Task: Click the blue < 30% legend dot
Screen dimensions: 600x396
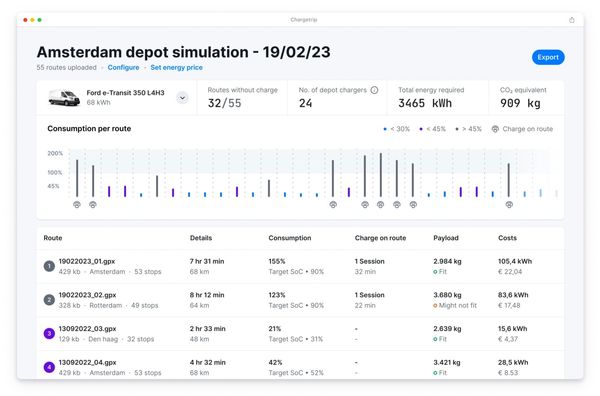Action: [x=385, y=129]
